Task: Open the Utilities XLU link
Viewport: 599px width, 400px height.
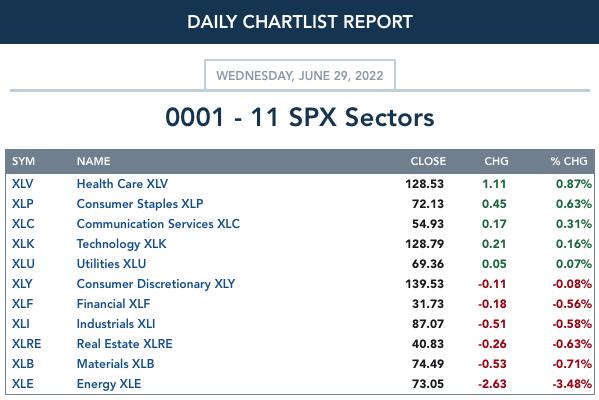Action: click(x=111, y=264)
